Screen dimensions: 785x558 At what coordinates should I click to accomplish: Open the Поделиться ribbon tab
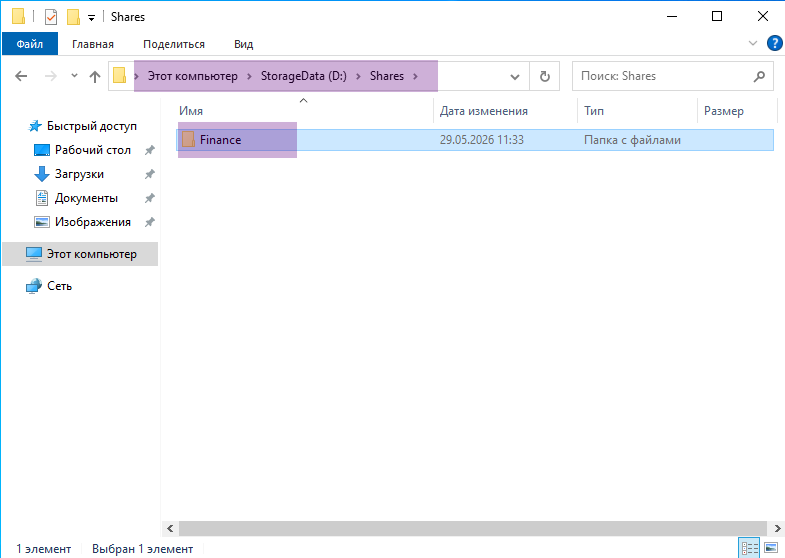coord(174,44)
